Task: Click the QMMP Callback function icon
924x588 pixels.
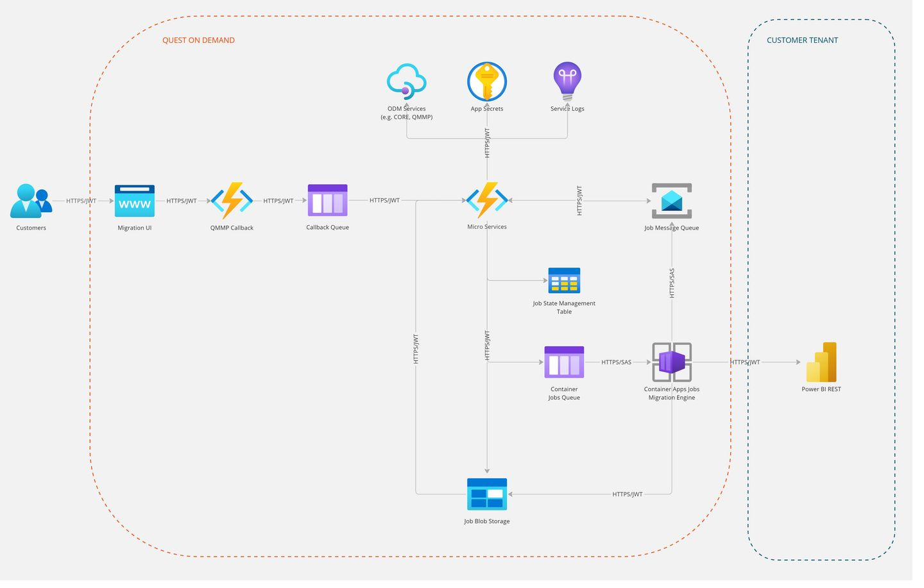Action: click(x=232, y=201)
